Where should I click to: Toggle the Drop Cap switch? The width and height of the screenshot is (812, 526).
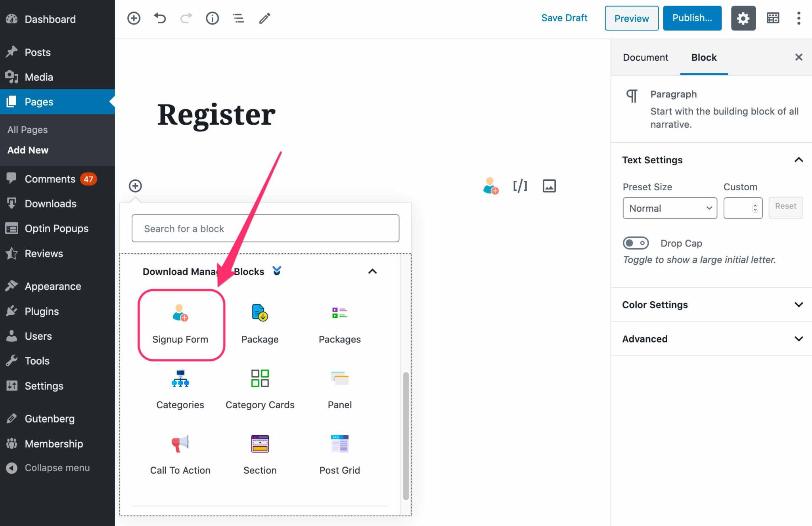click(636, 243)
